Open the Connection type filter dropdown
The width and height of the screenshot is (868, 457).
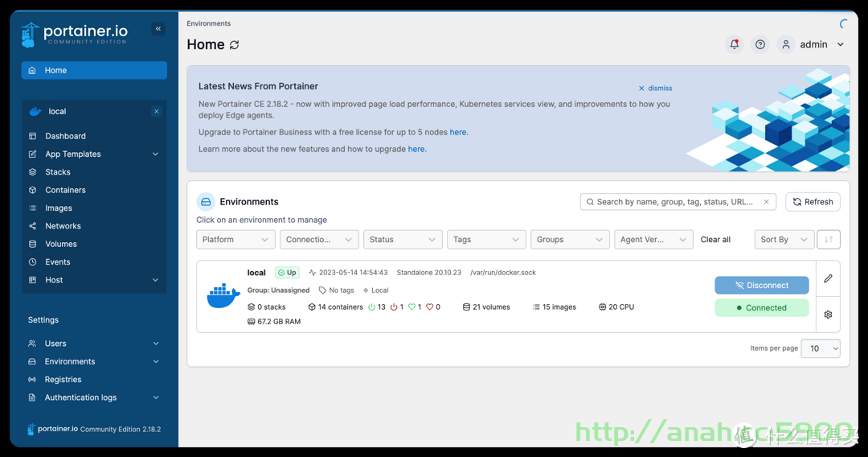(319, 239)
